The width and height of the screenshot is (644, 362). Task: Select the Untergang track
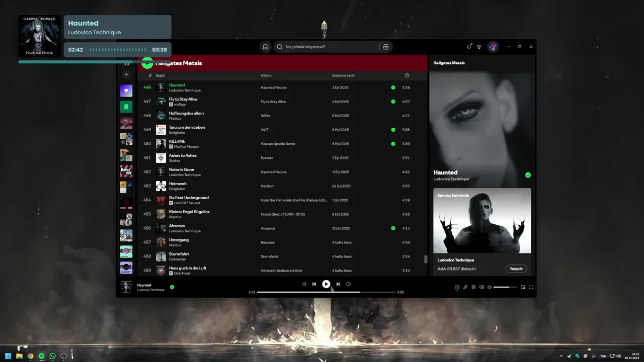click(179, 240)
